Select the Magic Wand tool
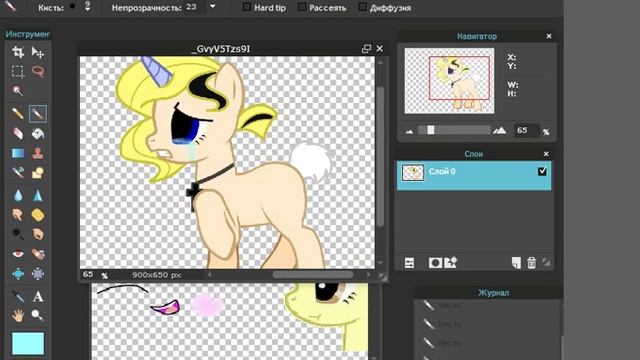640x360 pixels. coord(18,91)
